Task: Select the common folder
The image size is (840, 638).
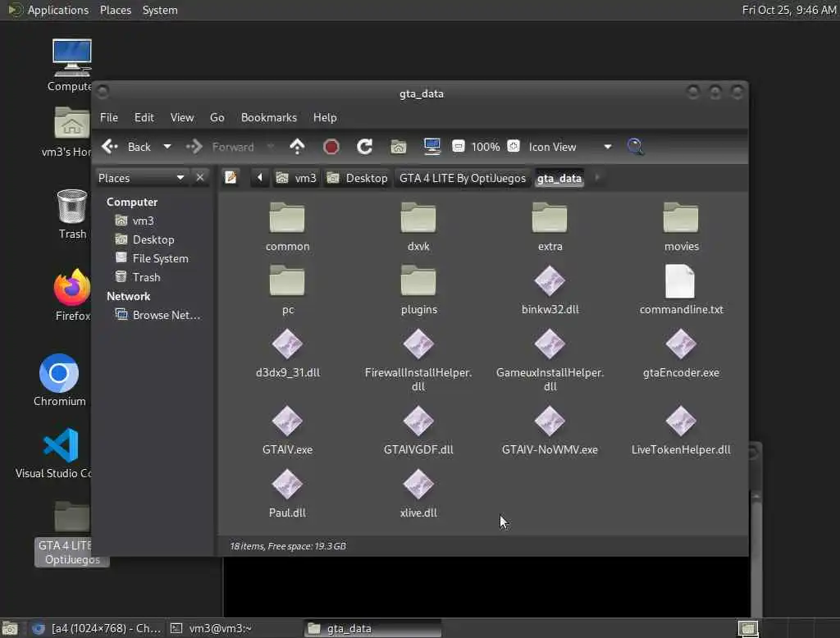Action: [287, 227]
